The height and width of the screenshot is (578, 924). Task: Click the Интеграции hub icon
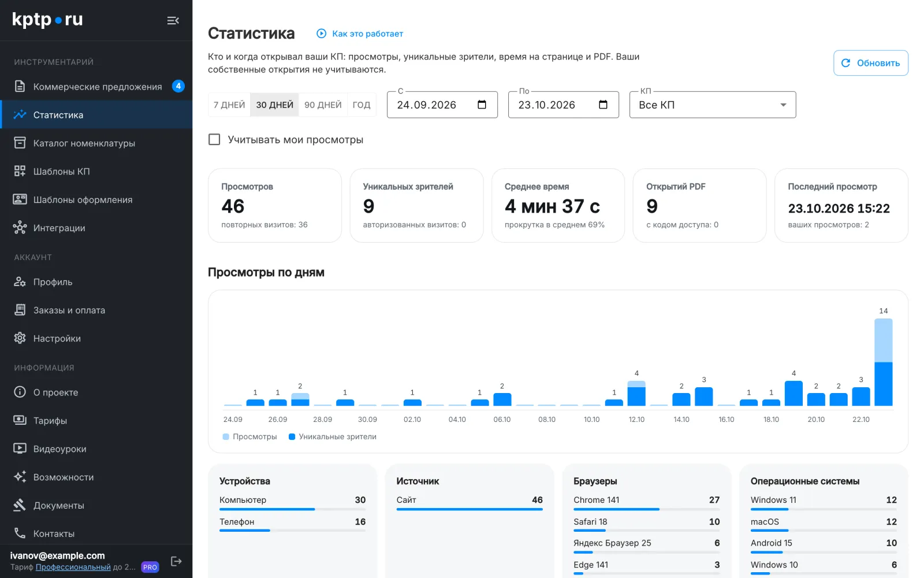[20, 228]
